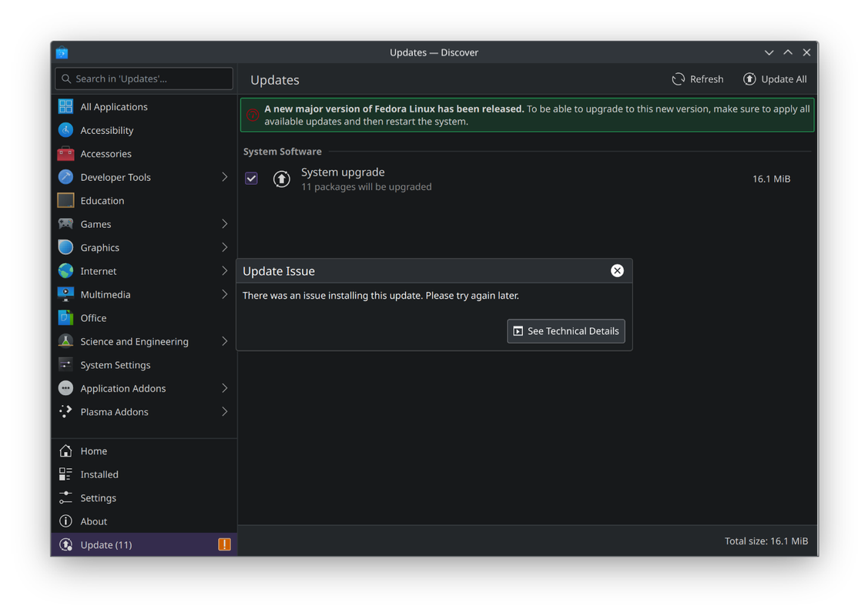Click the Developer Tools icon
Screen dimensions: 868x616
click(x=65, y=177)
